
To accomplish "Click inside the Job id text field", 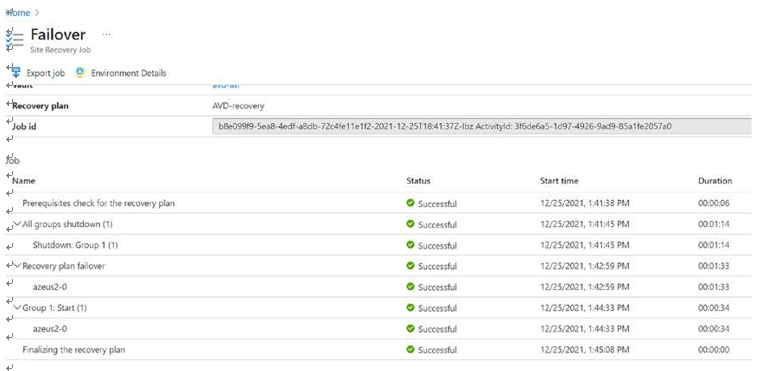I will point(482,127).
